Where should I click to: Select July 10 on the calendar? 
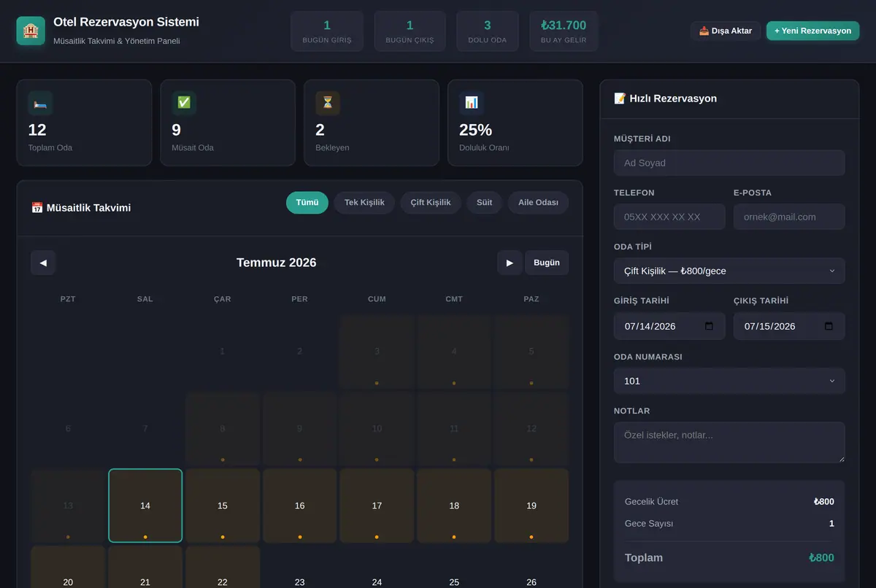pos(377,428)
